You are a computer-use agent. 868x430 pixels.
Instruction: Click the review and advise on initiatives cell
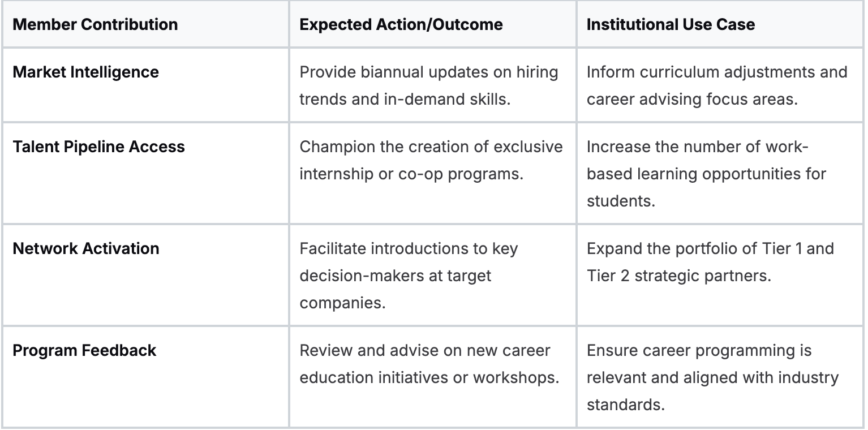(429, 364)
